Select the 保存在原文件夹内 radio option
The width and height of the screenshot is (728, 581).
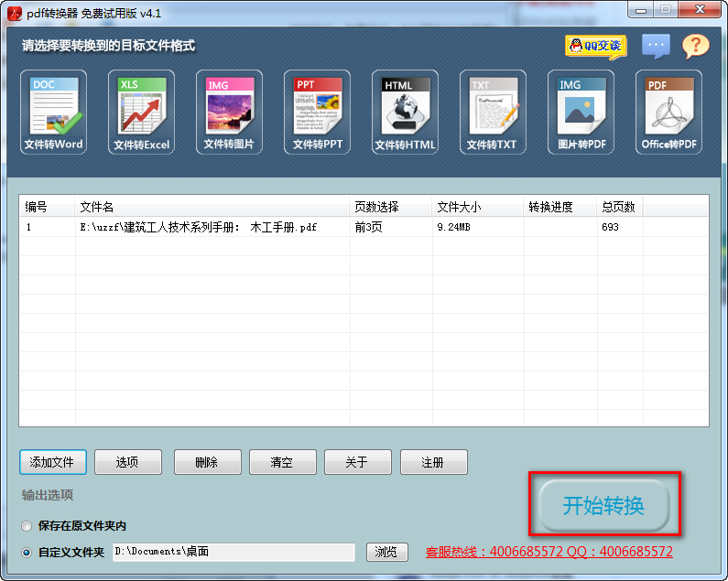click(27, 526)
